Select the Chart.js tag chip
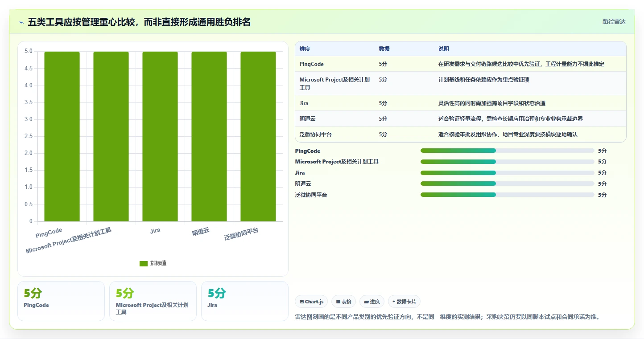Screen dimensions: 644x339 311,302
